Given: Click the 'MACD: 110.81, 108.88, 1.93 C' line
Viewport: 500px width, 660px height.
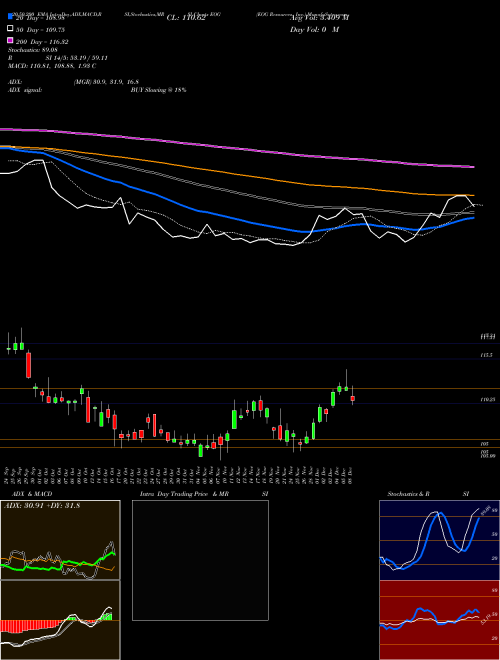Looking at the screenshot, I should 52,66.
